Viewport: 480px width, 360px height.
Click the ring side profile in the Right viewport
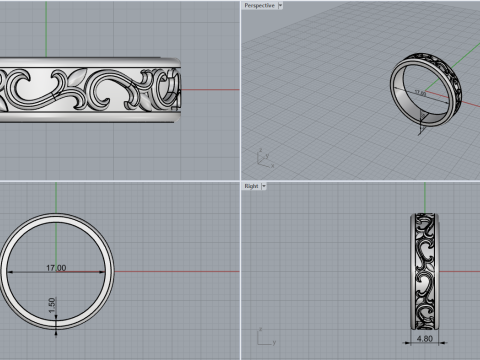[424, 272]
